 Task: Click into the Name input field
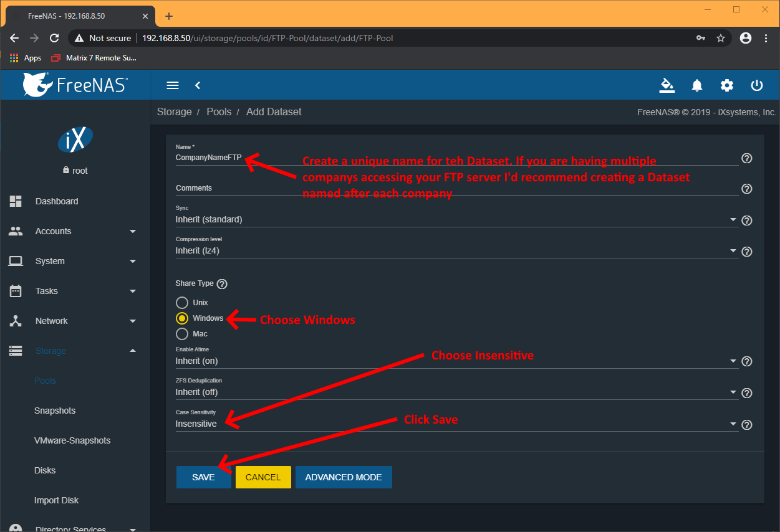tap(457, 158)
